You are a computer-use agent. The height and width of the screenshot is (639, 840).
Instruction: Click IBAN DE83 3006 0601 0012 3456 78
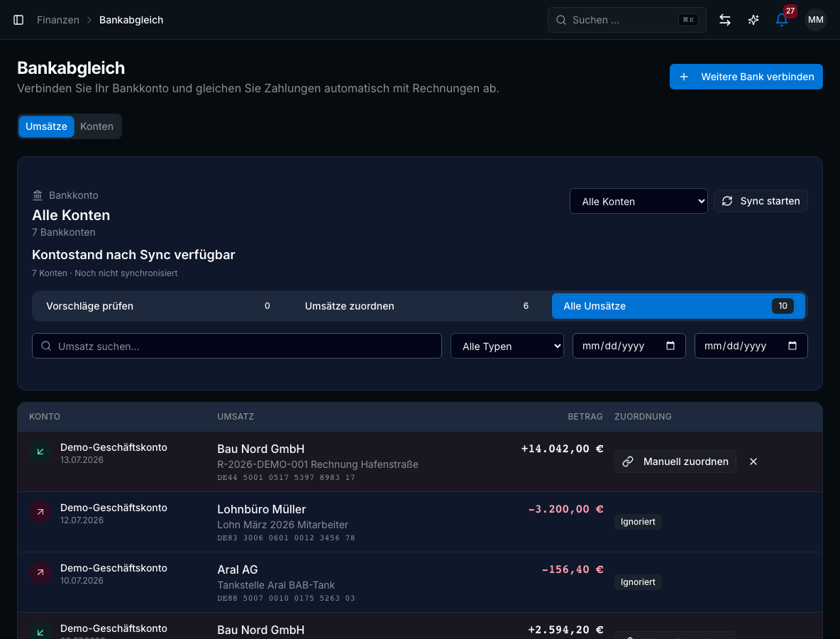[286, 537]
